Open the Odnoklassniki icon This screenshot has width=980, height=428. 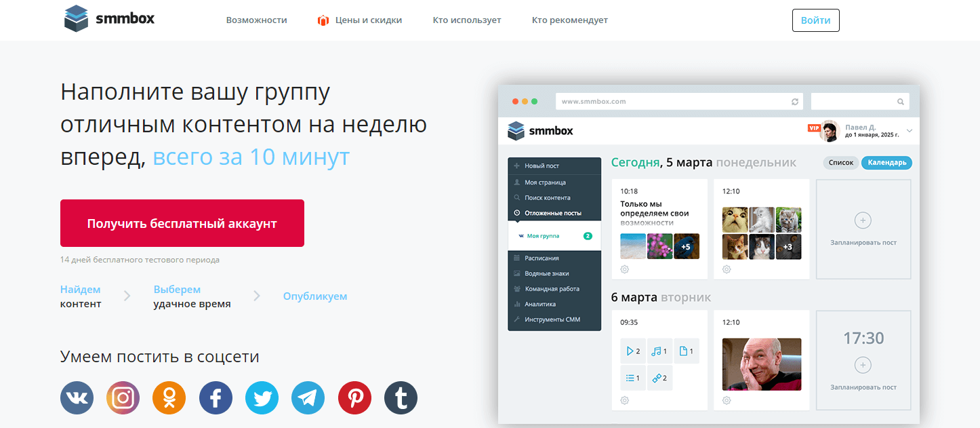(x=169, y=397)
